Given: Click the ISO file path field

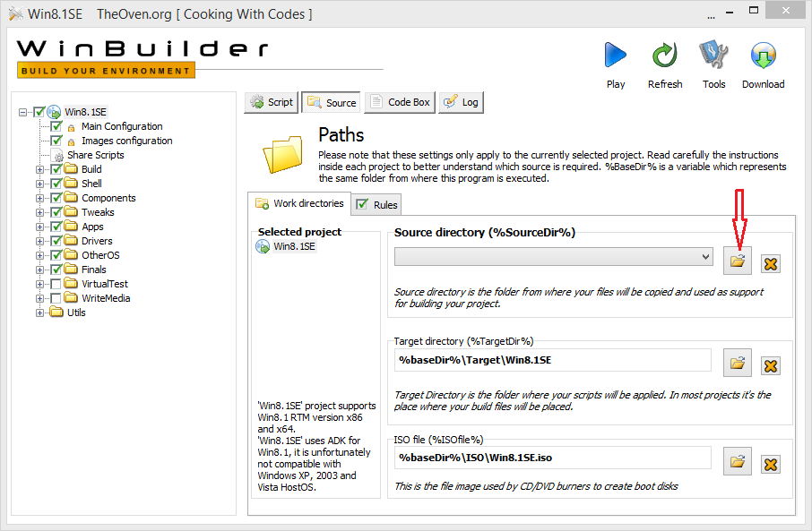Looking at the screenshot, I should click(x=553, y=458).
